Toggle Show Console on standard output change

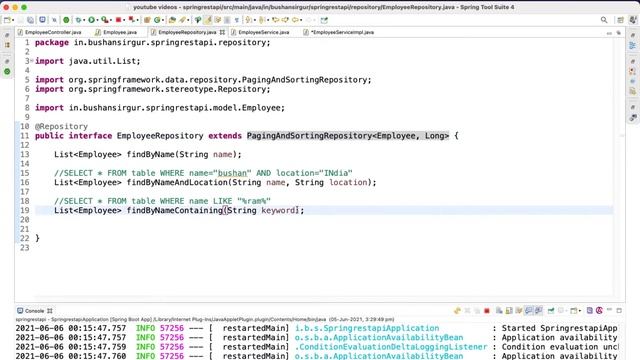click(x=529, y=311)
